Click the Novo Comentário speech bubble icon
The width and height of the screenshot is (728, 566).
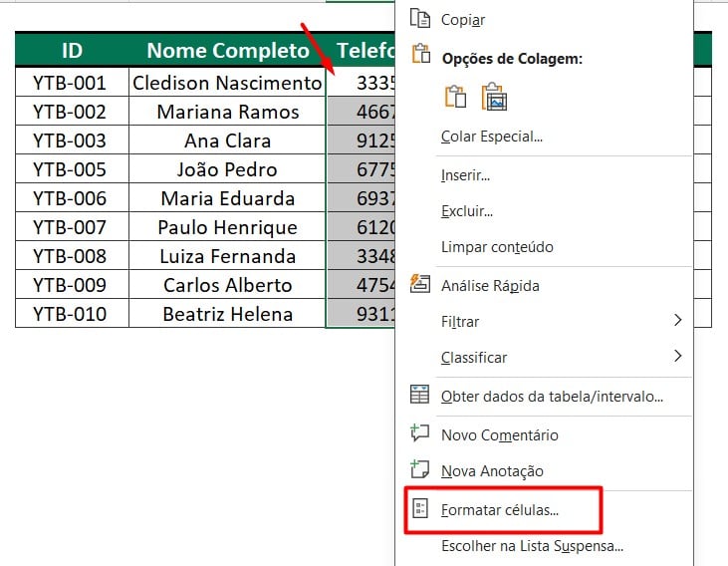tap(420, 432)
